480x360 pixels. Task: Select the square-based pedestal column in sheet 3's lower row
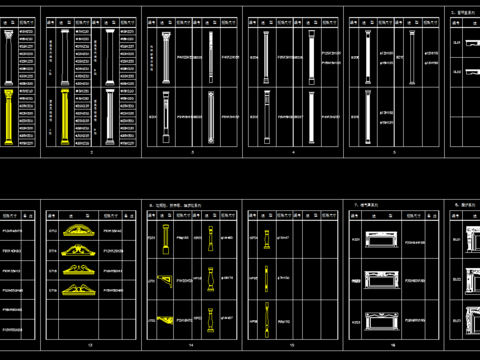point(166,117)
